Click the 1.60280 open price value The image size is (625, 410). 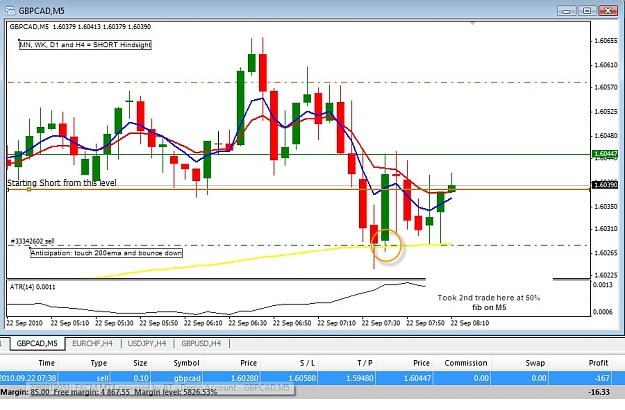click(x=244, y=378)
